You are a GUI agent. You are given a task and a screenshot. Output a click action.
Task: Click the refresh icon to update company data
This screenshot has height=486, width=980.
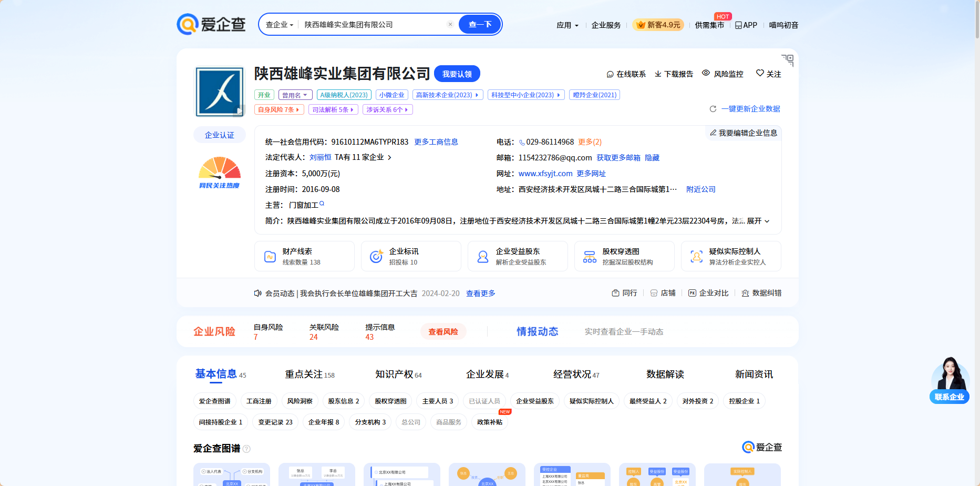713,109
